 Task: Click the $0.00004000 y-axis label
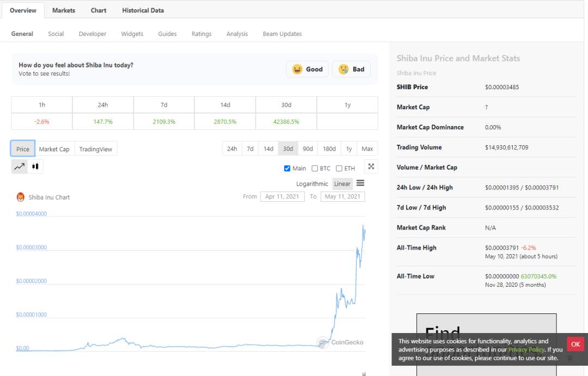pyautogui.click(x=31, y=214)
